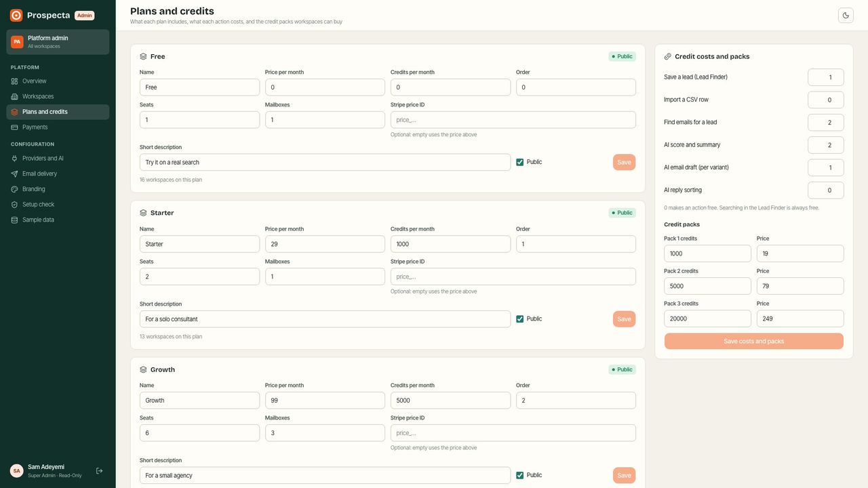Save the Free plan
Image resolution: width=868 pixels, height=488 pixels.
pyautogui.click(x=624, y=162)
